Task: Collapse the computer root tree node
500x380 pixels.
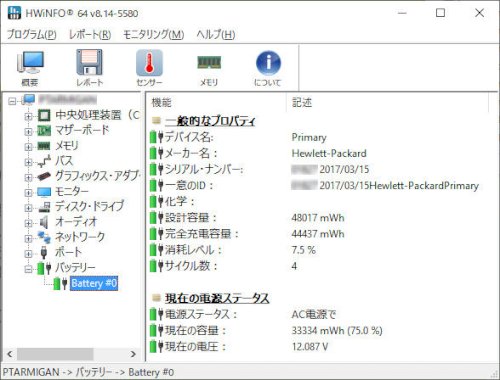Action: (12, 101)
